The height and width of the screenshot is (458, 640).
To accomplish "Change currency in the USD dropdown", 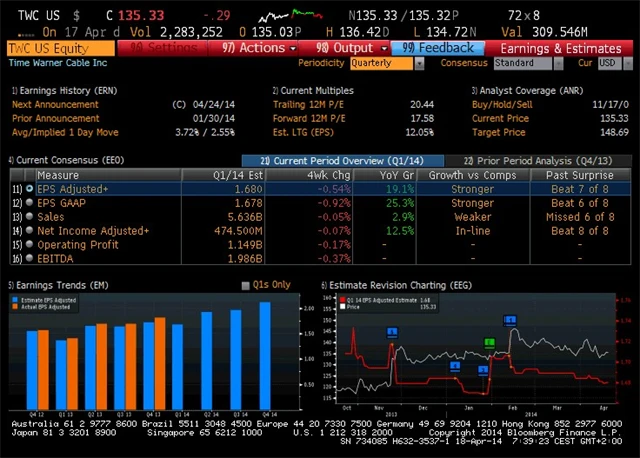I will coord(609,63).
